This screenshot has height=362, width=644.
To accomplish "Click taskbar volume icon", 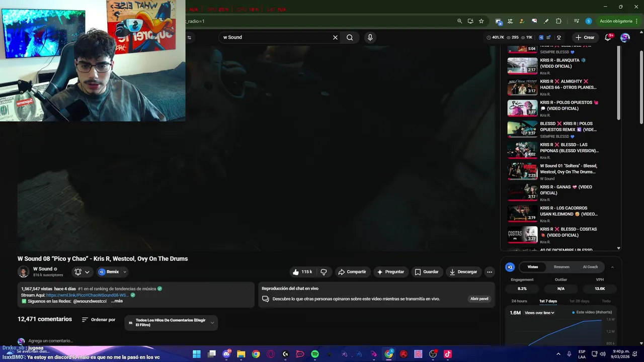I will [x=602, y=354].
